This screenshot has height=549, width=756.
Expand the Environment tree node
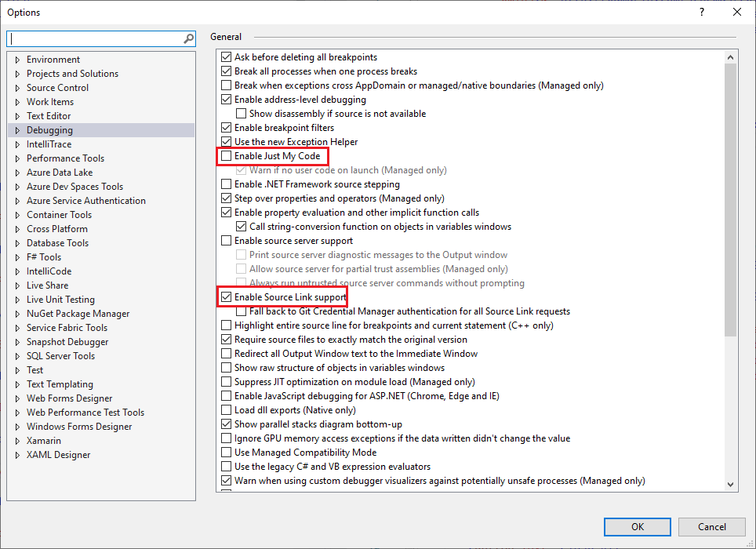[18, 60]
